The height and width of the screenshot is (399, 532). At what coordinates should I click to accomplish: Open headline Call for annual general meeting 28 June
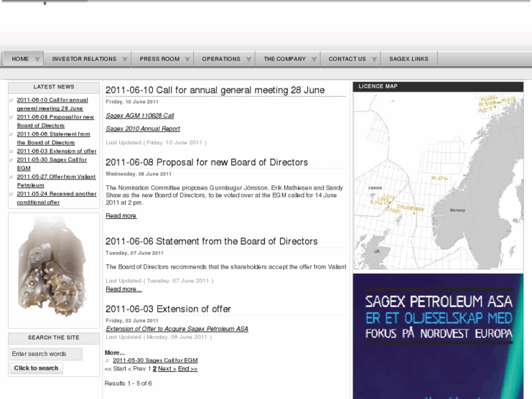tap(215, 90)
